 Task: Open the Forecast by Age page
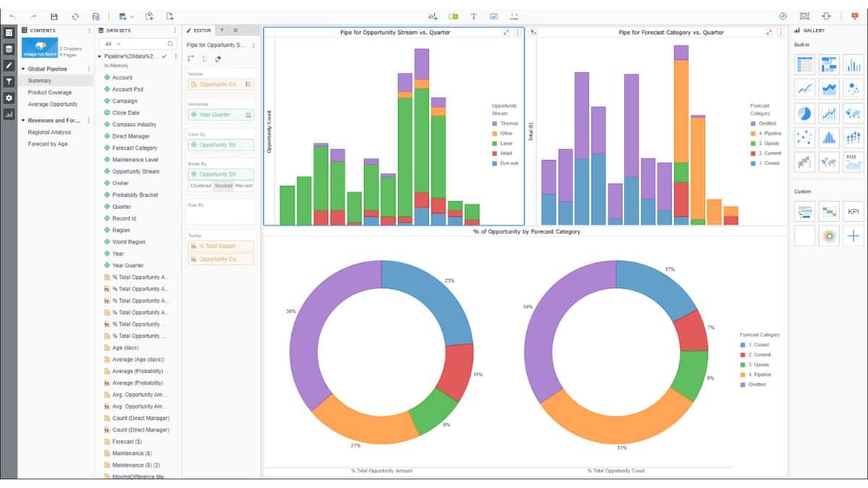pyautogui.click(x=48, y=144)
